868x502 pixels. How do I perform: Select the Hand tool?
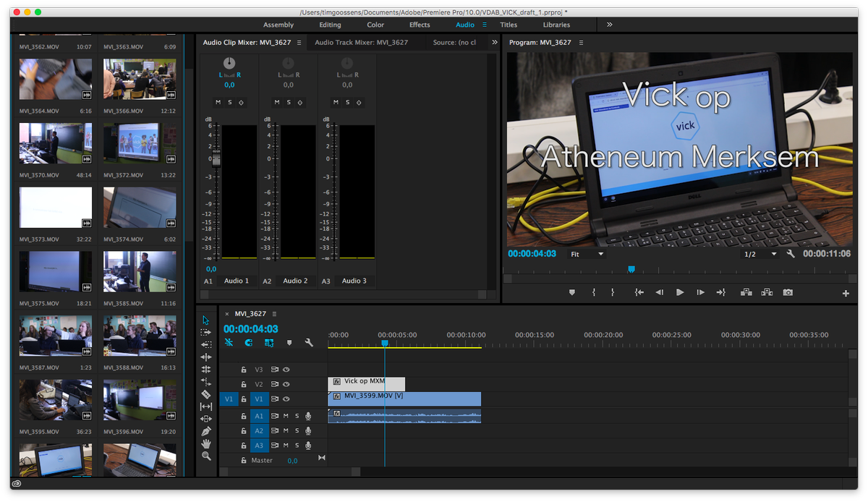coord(206,443)
